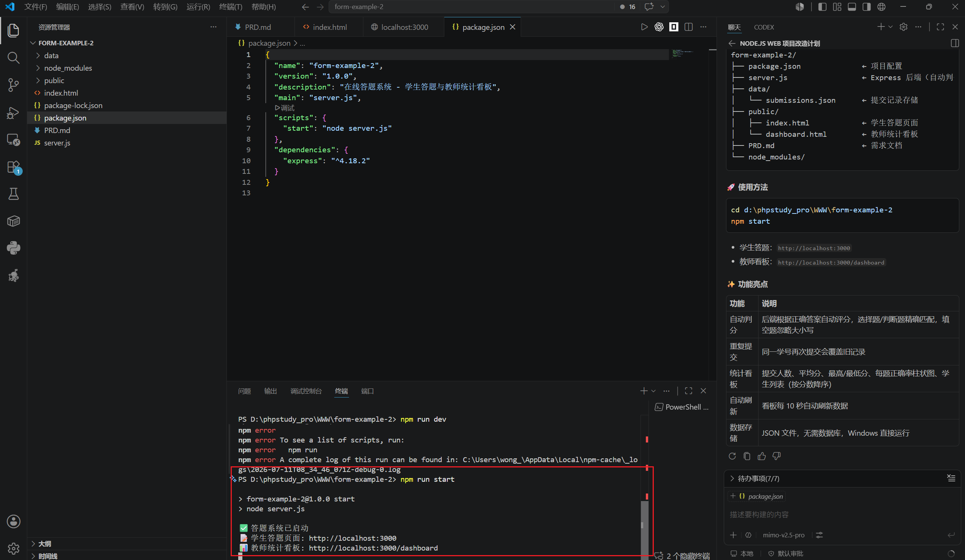Viewport: 965px width, 560px height.
Task: Click the Run play icon in editor toolbar
Action: [644, 27]
